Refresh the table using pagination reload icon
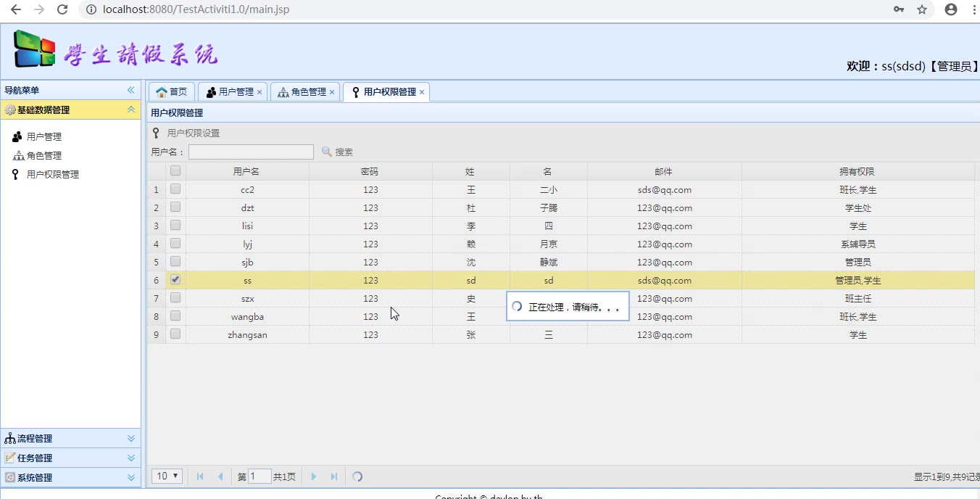 pos(357,477)
